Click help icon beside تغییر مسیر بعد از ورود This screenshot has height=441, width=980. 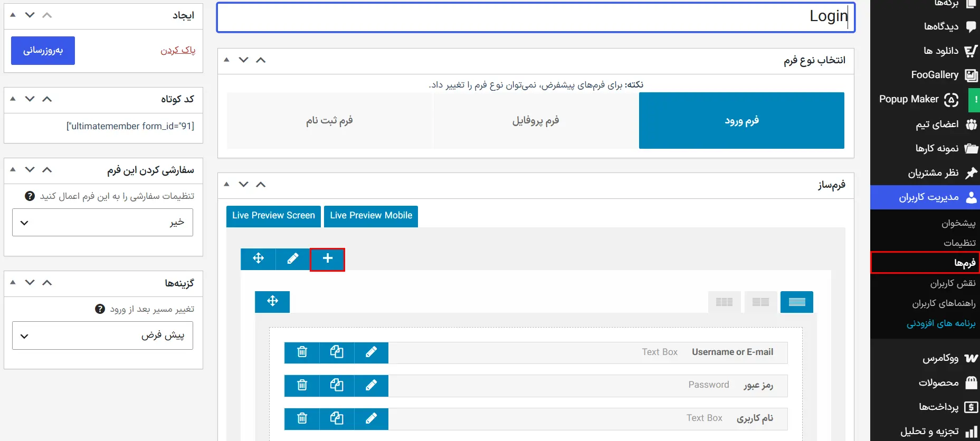point(100,309)
